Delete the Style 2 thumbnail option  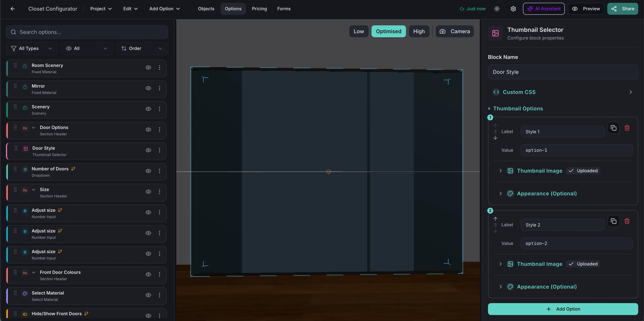[627, 221]
